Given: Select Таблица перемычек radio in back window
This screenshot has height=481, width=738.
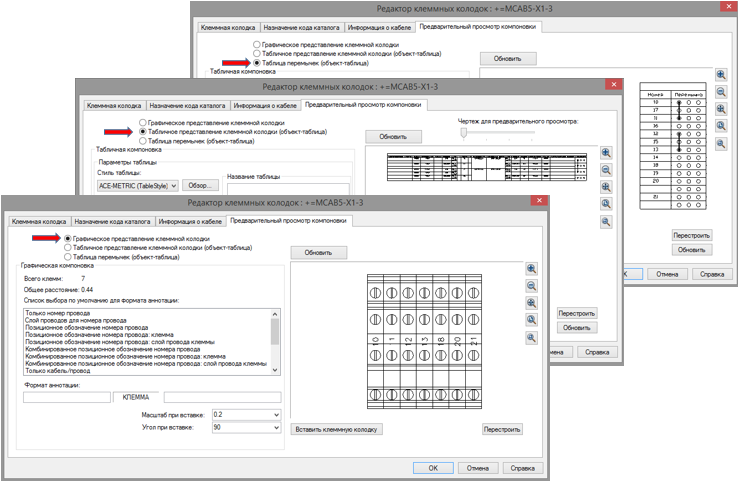Looking at the screenshot, I should click(257, 63).
